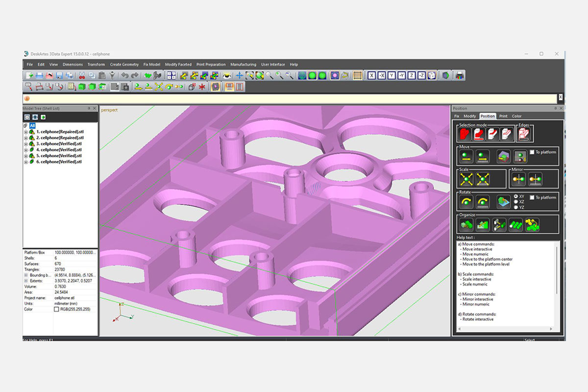
Task: Select the XZ rotation plane radio button
Action: tap(515, 202)
